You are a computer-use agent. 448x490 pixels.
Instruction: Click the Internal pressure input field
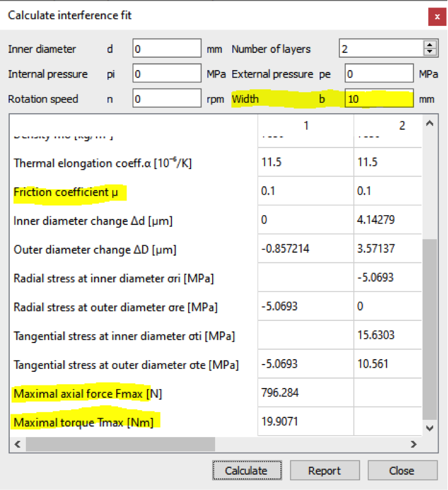(x=167, y=74)
